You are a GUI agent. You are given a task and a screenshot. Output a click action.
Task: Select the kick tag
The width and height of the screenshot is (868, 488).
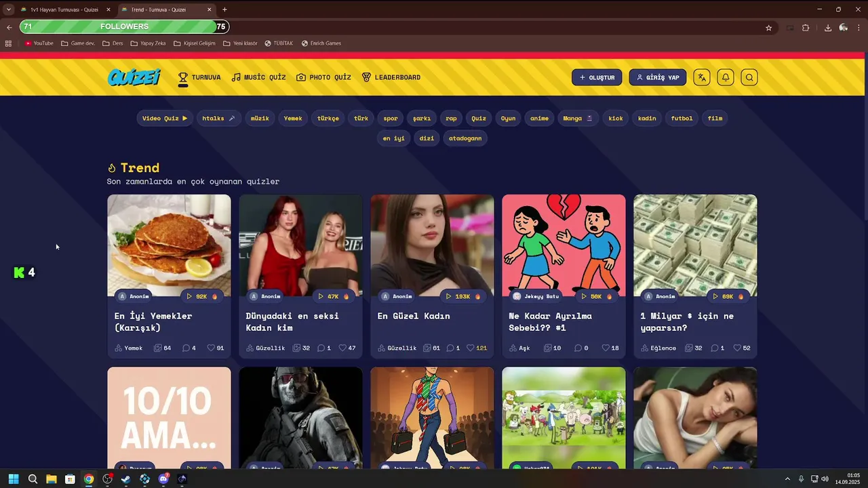[616, 118]
